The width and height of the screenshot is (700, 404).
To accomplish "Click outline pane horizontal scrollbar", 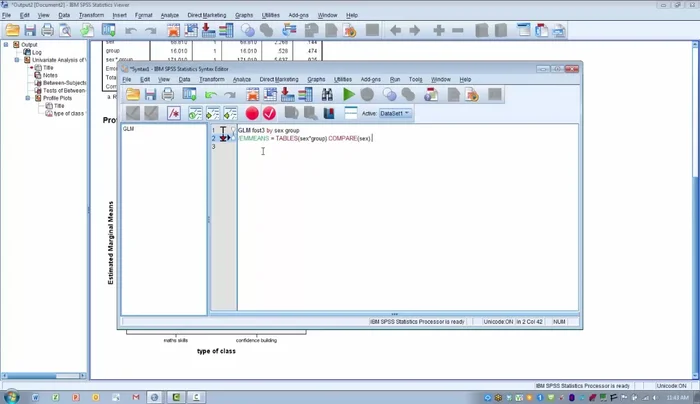I will (x=43, y=376).
